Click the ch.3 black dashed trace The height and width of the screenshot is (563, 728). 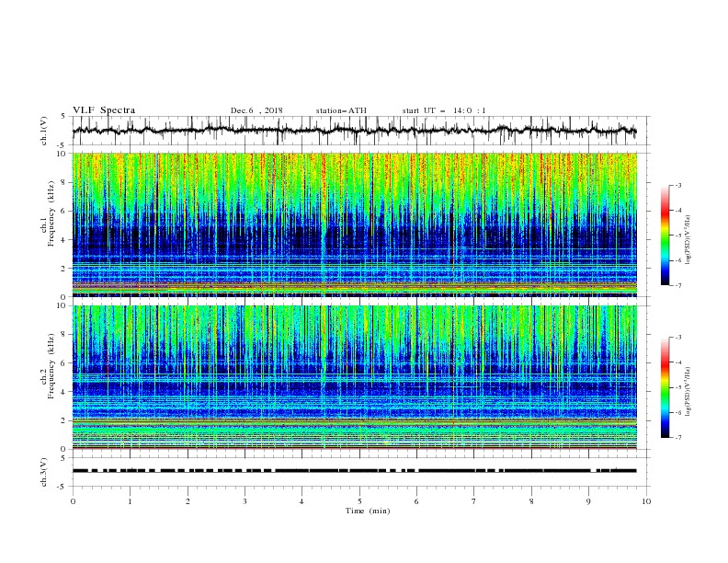[x=355, y=471]
